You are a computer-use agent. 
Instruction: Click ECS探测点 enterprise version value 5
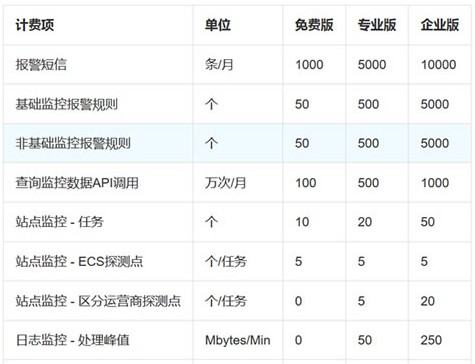(x=424, y=261)
